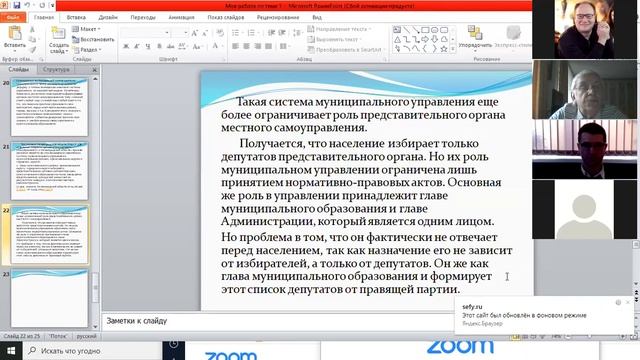
Task: Open the Анимация ribbon tab
Action: (x=181, y=17)
